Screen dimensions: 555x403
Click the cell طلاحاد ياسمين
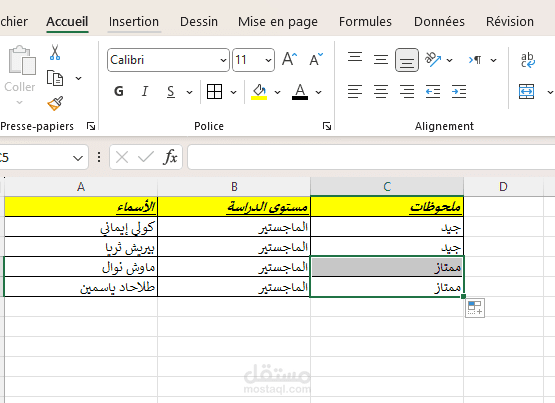81,287
